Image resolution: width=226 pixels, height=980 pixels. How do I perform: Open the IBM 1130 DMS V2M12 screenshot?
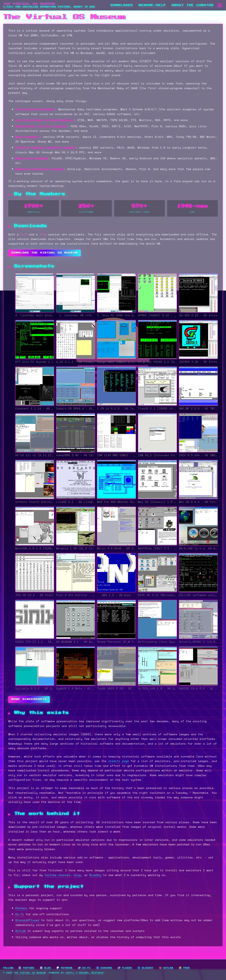click(116, 433)
